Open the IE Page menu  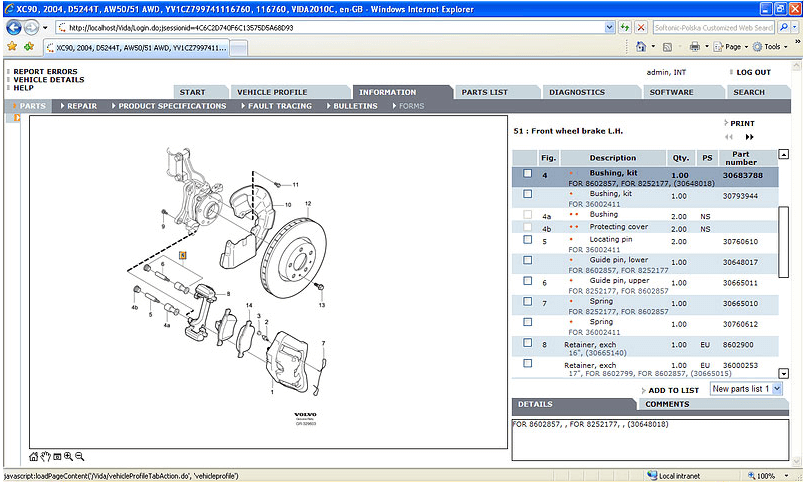[x=731, y=47]
